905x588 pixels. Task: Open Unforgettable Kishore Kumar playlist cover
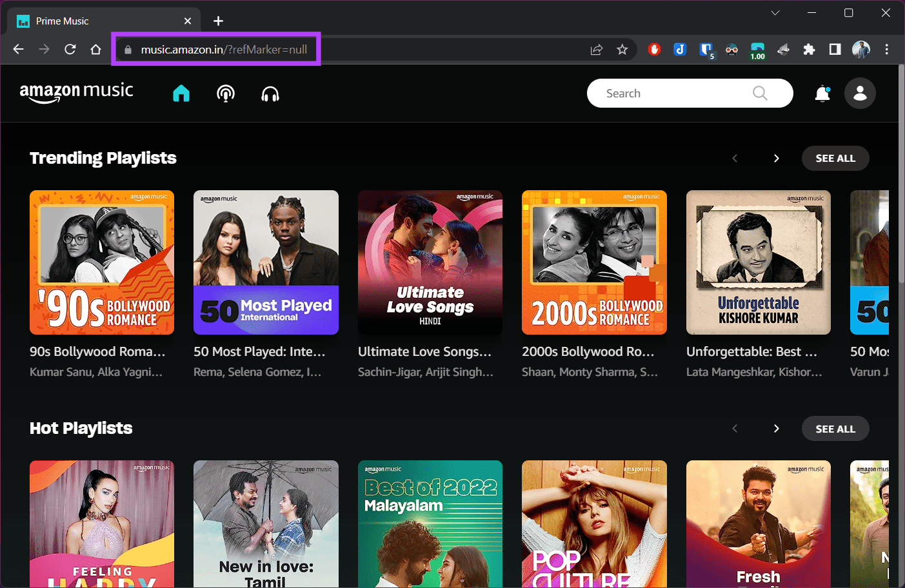(758, 262)
